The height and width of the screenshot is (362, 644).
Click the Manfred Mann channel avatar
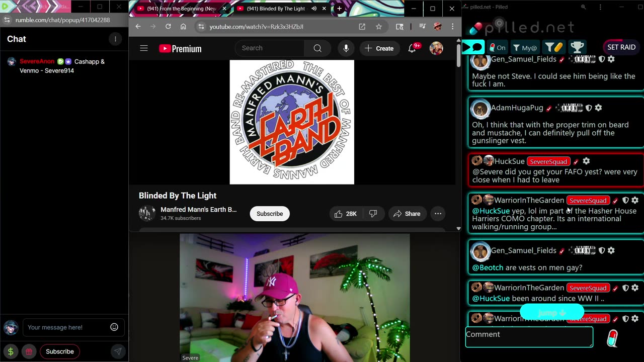(x=147, y=214)
